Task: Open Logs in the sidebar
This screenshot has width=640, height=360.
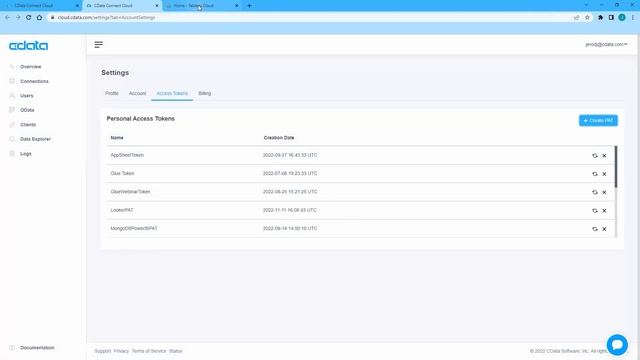Action: [26, 154]
